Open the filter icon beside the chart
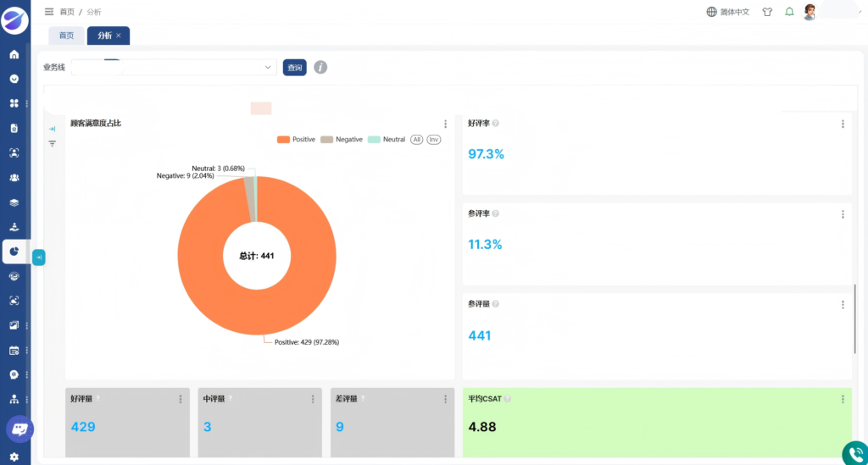Viewport: 868px width, 465px height. pyautogui.click(x=52, y=144)
